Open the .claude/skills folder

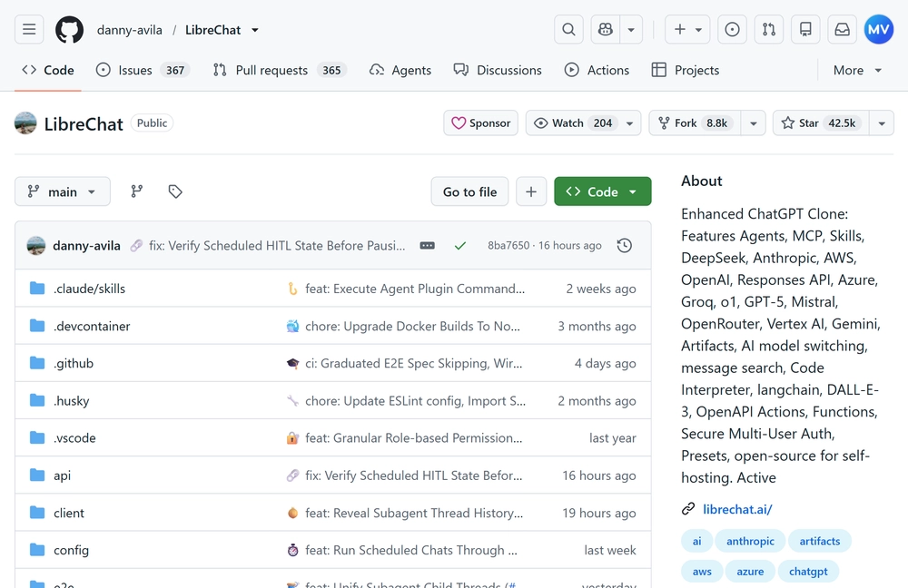[89, 289]
